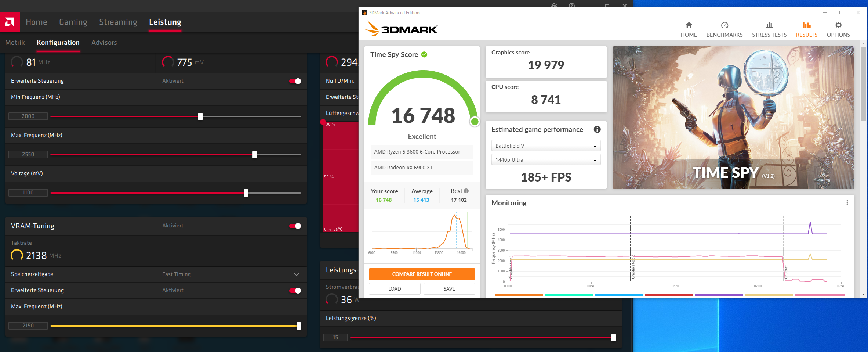Click the scroll-down arrow in 3DMark
Viewport: 868px width, 352px height.
click(x=863, y=294)
